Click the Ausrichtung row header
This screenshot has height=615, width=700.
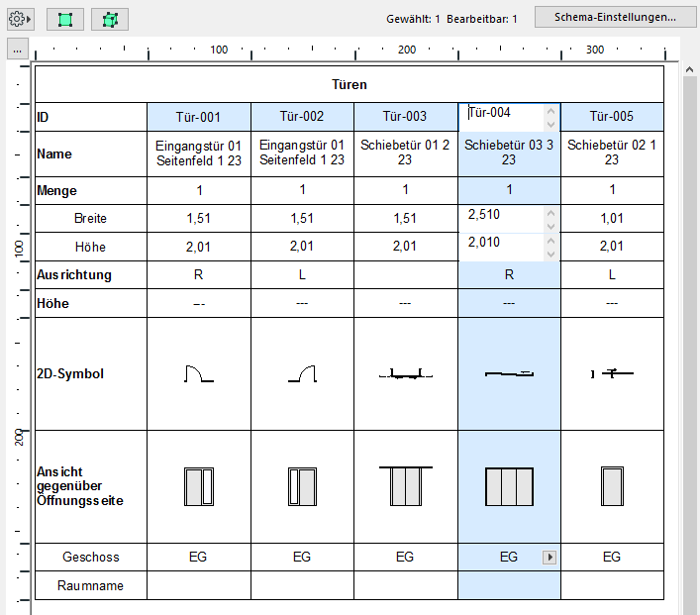coord(91,274)
